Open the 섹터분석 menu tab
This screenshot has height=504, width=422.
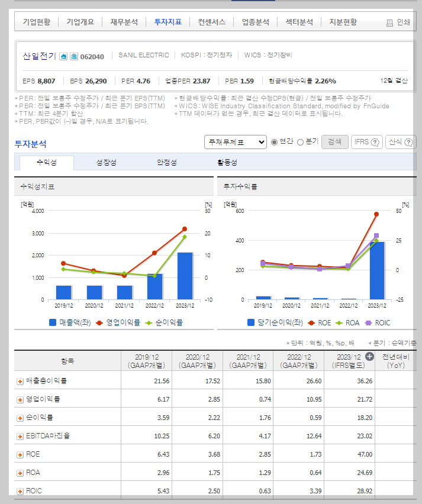click(299, 22)
